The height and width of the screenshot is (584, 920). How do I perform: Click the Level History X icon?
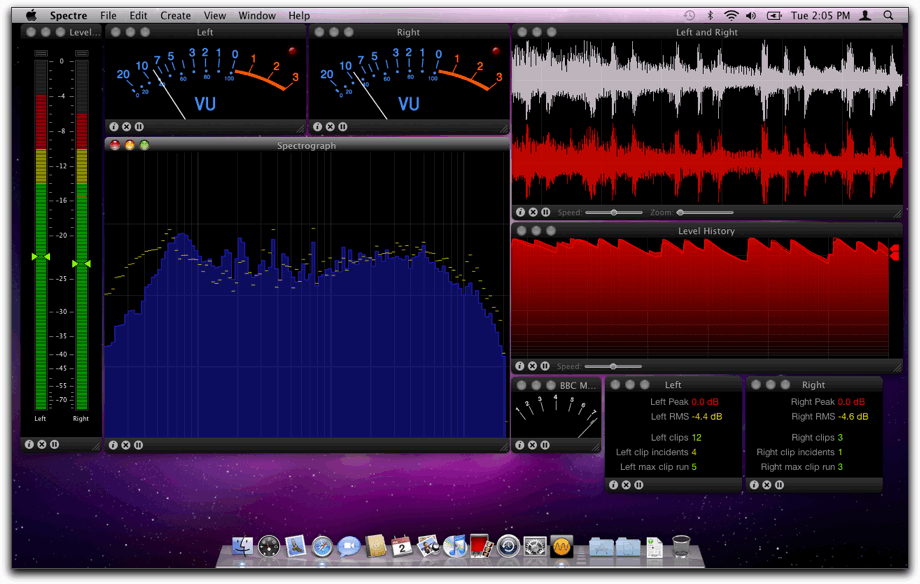click(x=532, y=366)
